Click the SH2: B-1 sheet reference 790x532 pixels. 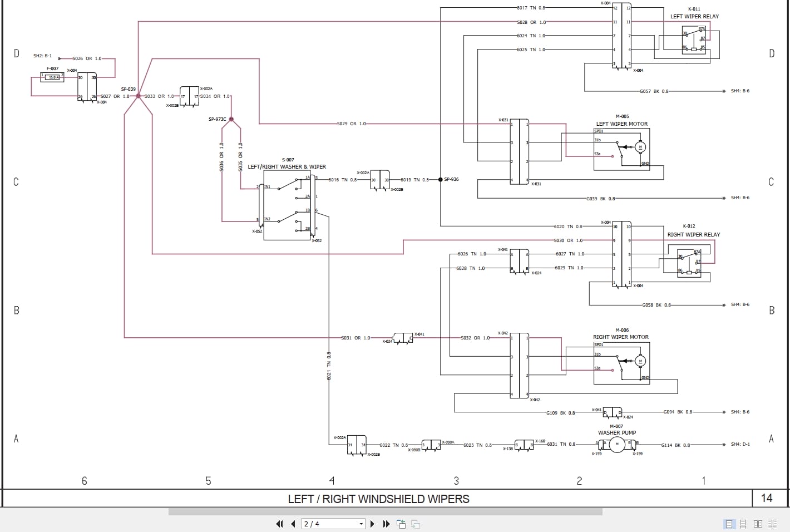tap(42, 56)
